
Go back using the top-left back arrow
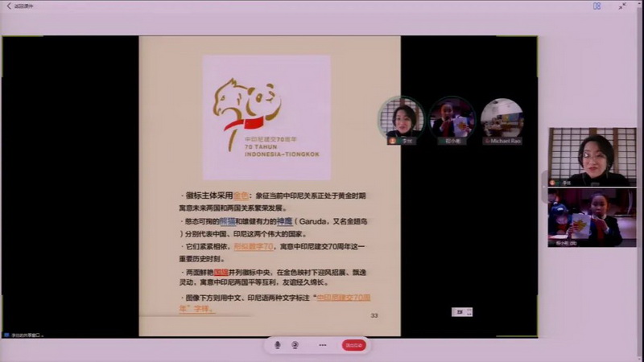click(x=9, y=6)
